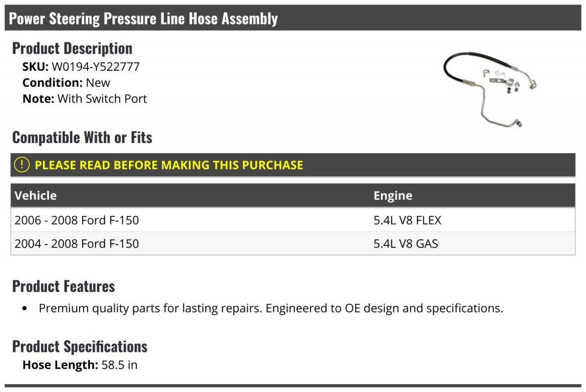
Task: Click the bullet point before Premium quality
Action: [x=25, y=309]
